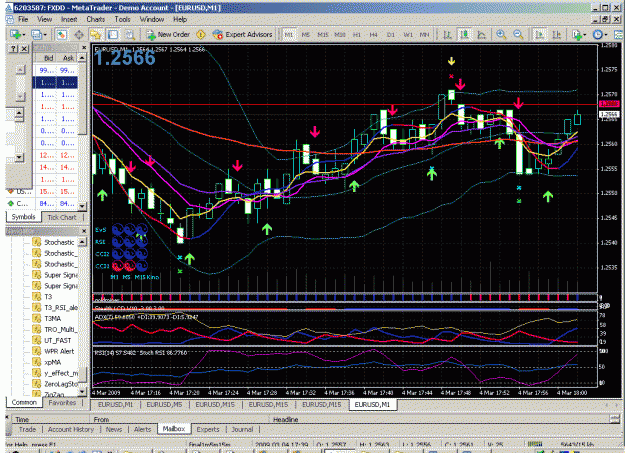Click Navigator list scroll down arrow

(82, 392)
